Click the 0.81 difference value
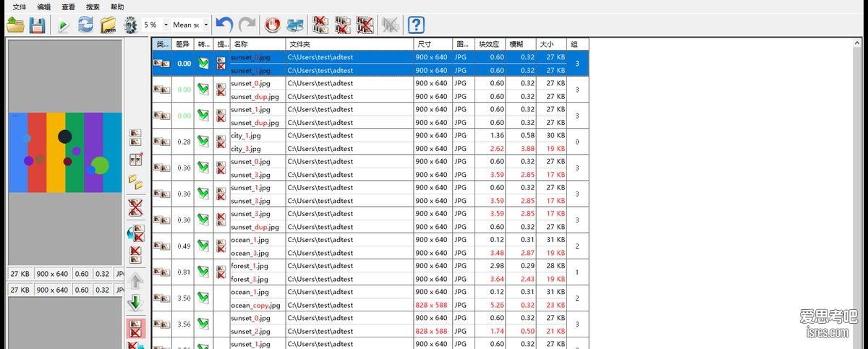 click(184, 272)
